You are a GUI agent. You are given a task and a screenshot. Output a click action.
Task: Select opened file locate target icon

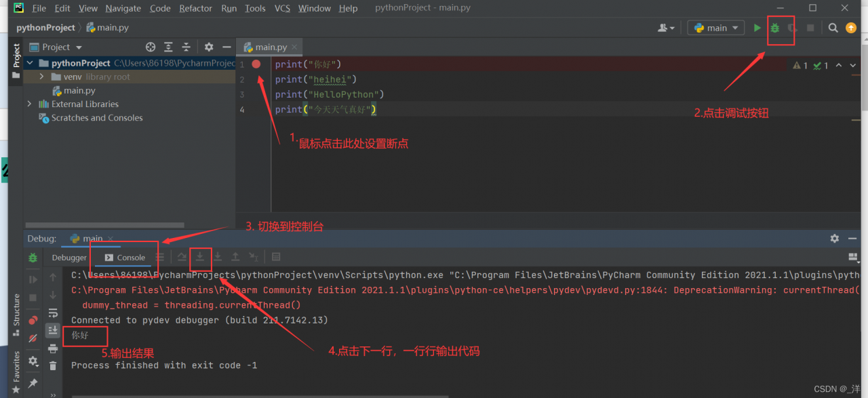(151, 47)
